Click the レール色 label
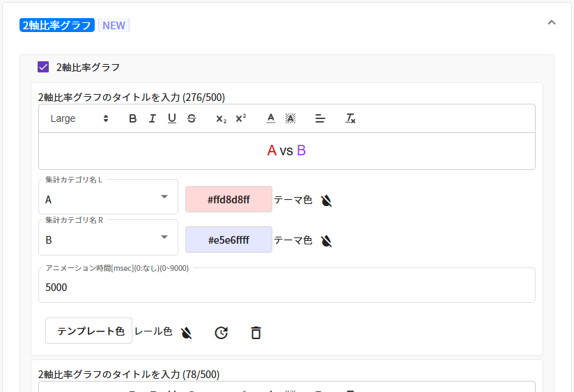Screen dimensions: 574x392 click(x=153, y=331)
